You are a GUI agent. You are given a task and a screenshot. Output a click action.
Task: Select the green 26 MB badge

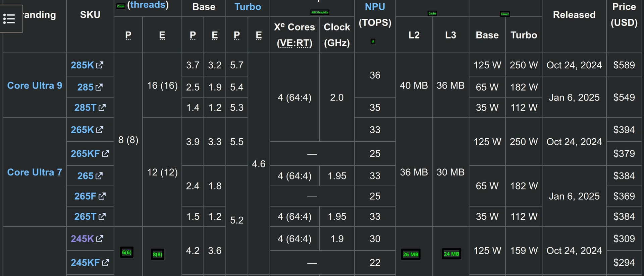(411, 254)
